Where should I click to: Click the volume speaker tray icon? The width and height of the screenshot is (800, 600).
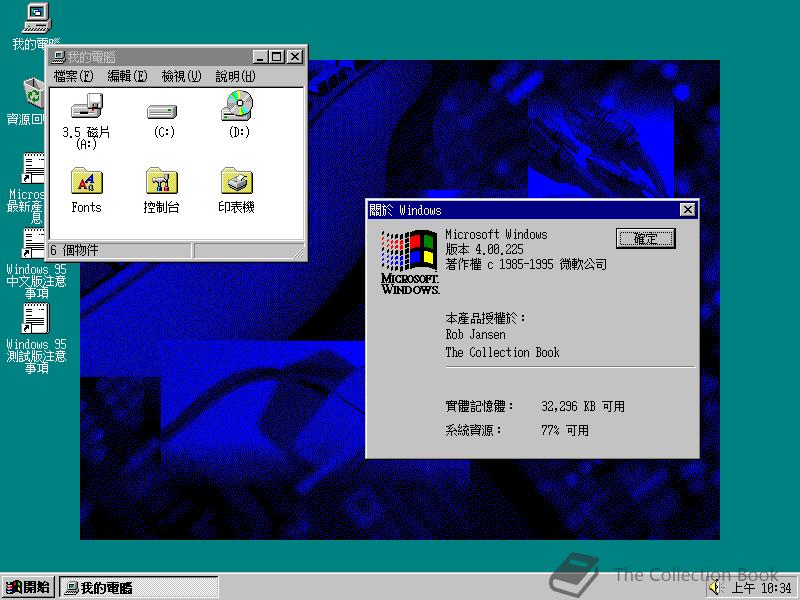click(715, 587)
